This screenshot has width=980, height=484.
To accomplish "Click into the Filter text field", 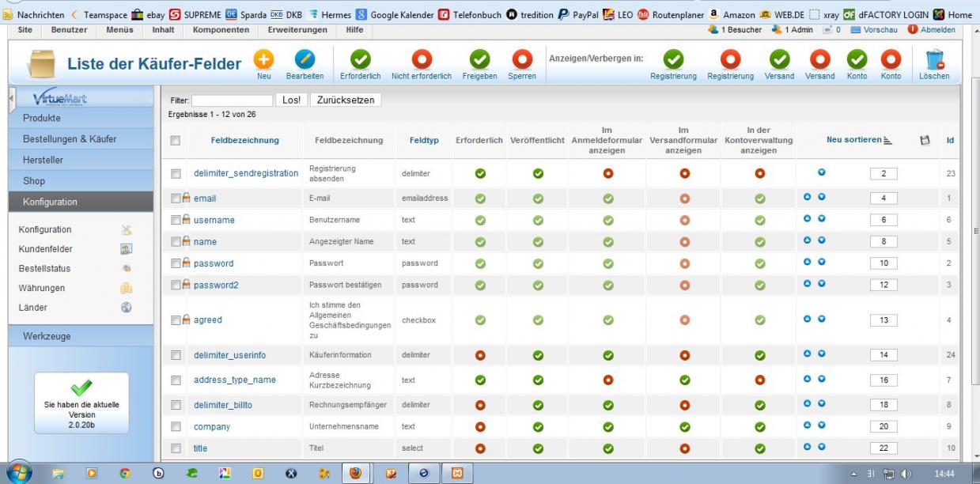I will point(232,101).
